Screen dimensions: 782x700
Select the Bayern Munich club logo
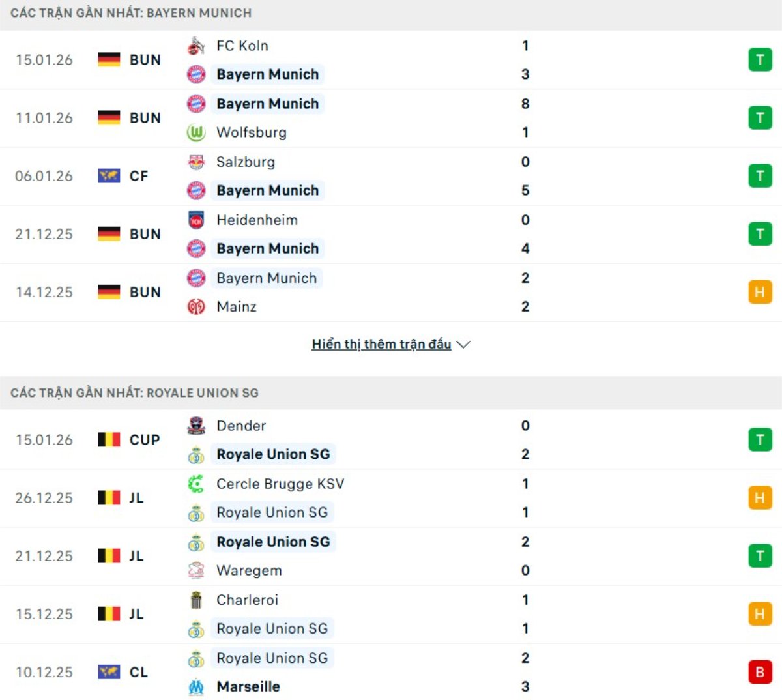pyautogui.click(x=195, y=74)
